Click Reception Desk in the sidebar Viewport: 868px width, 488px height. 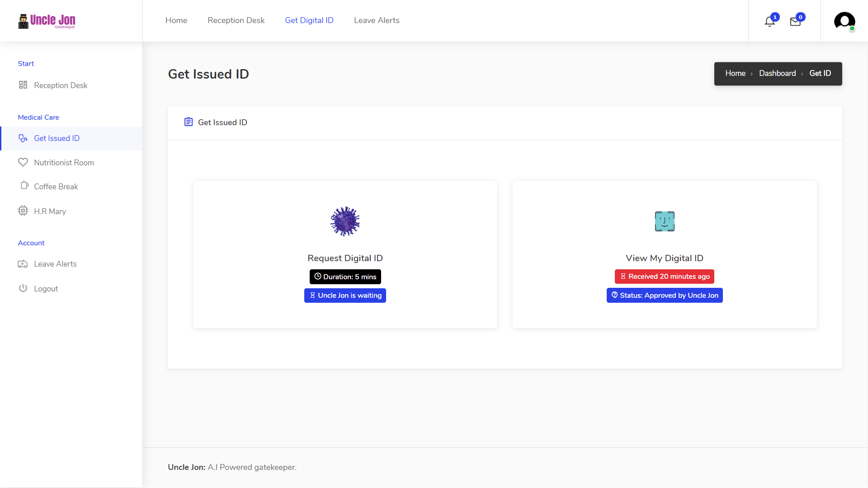tap(61, 85)
